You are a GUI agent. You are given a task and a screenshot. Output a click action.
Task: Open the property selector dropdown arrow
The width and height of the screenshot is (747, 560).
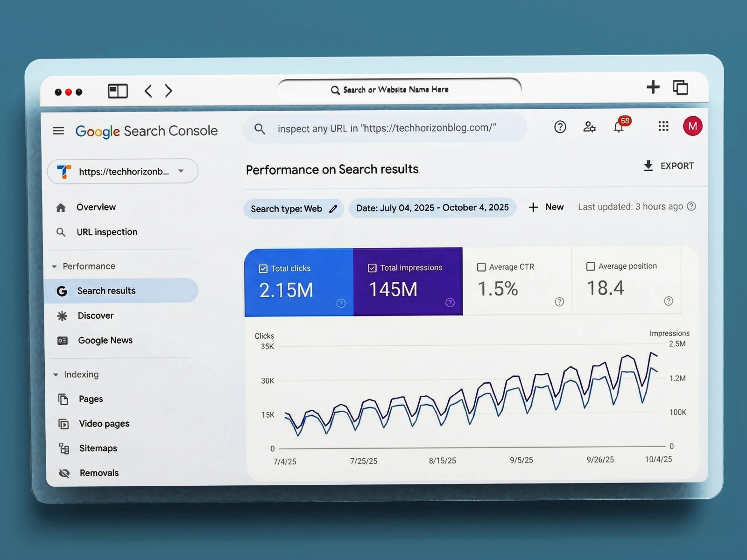(181, 171)
